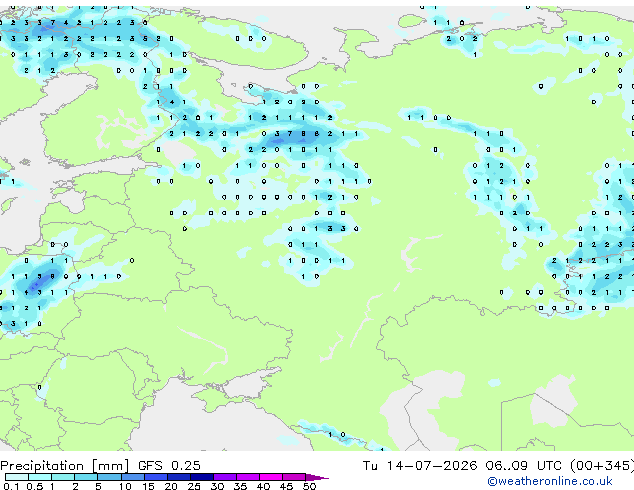
Task: Click the '0.5' legend scale label
Action: (34, 486)
